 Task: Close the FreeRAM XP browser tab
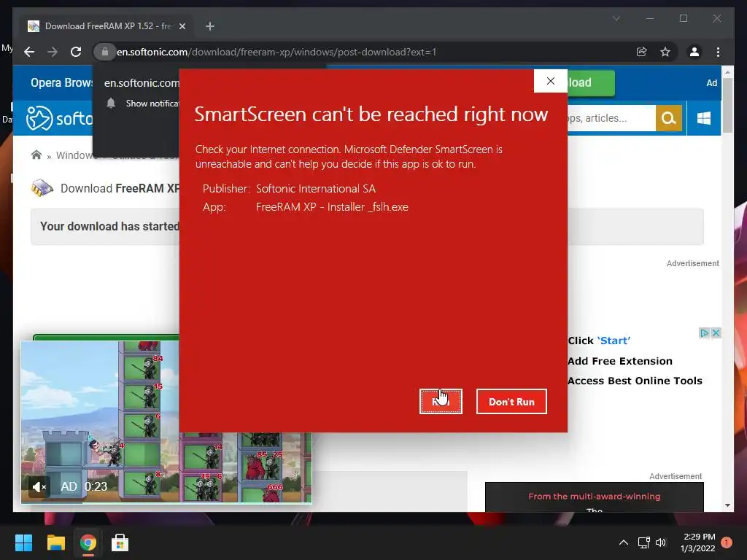182,26
